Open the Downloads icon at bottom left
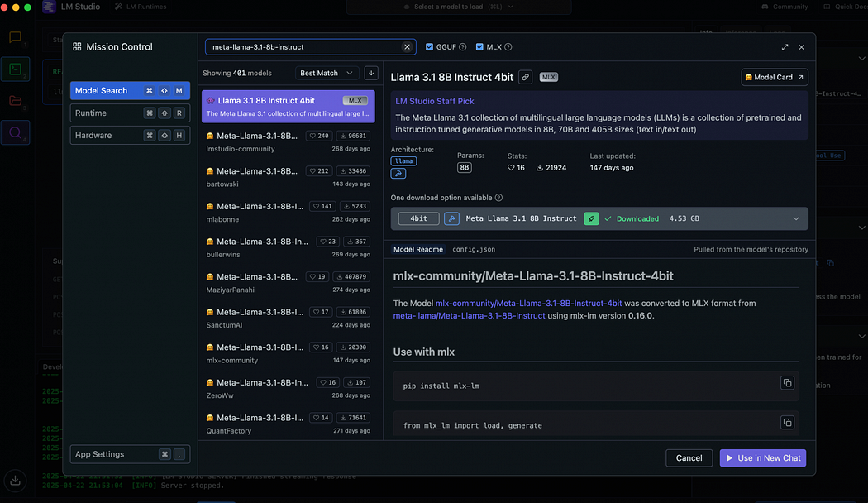This screenshot has width=868, height=503. (15, 481)
